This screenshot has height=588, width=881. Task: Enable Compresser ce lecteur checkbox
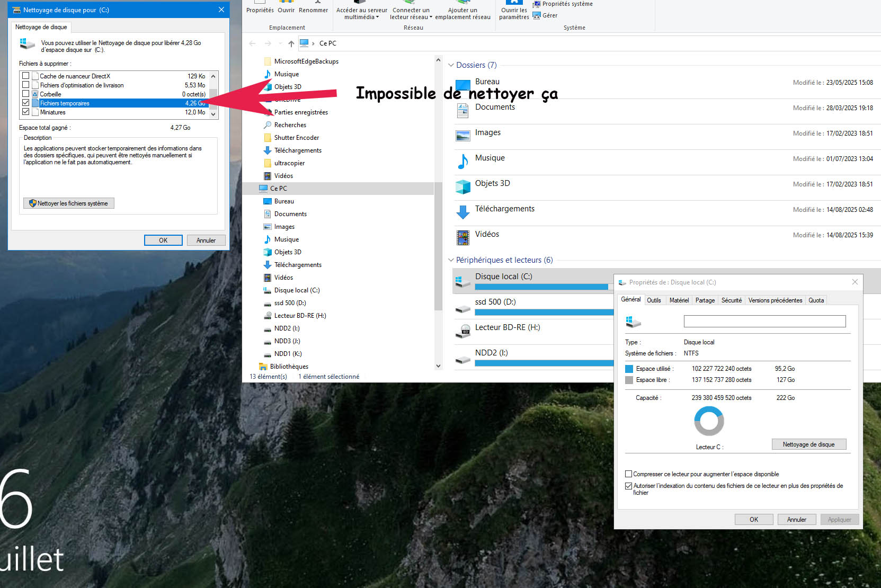pos(628,474)
